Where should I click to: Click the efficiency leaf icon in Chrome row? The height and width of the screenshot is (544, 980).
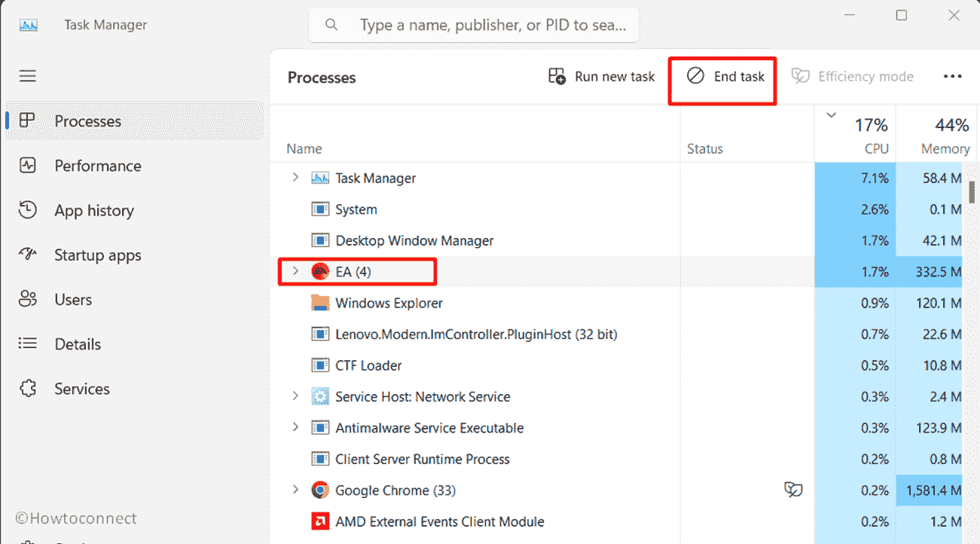point(793,490)
